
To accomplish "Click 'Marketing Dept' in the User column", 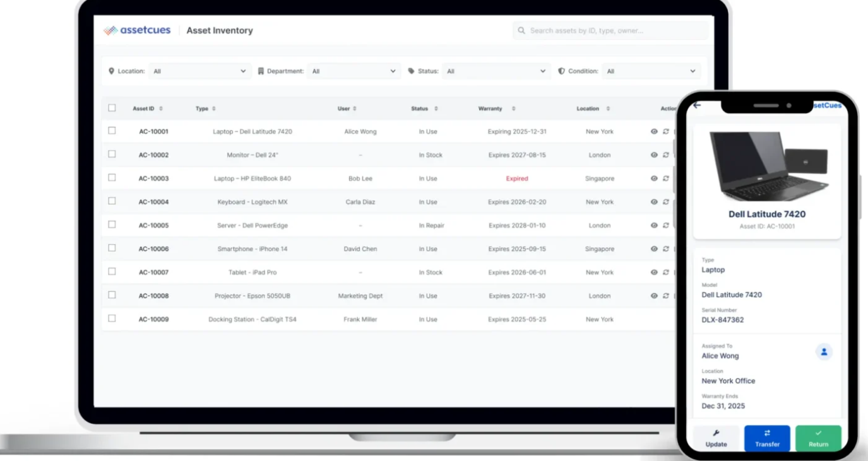I will [360, 296].
